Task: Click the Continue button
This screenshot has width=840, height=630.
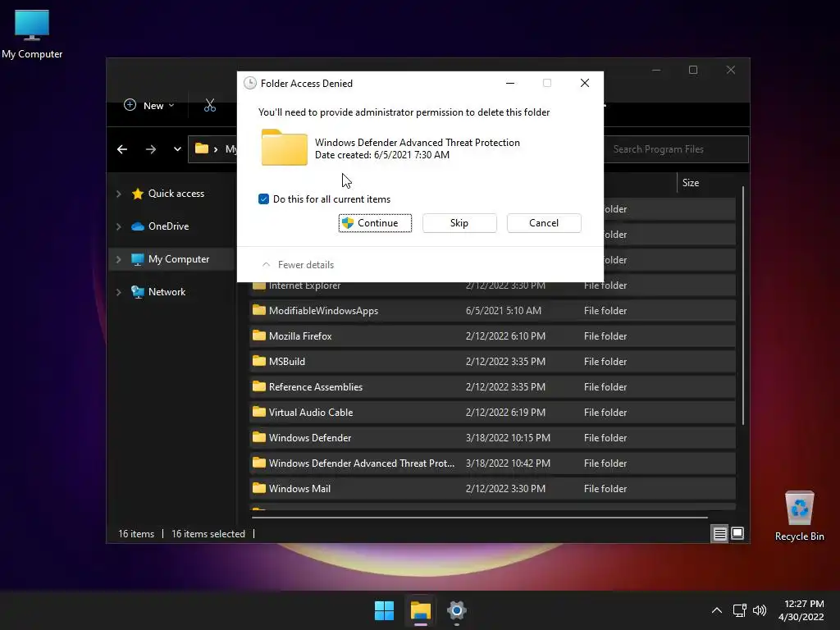Action: [375, 223]
